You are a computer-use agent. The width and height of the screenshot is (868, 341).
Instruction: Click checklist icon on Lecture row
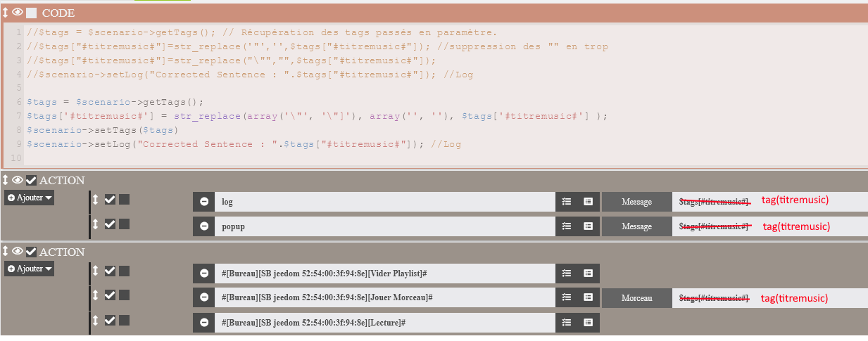pyautogui.click(x=567, y=323)
